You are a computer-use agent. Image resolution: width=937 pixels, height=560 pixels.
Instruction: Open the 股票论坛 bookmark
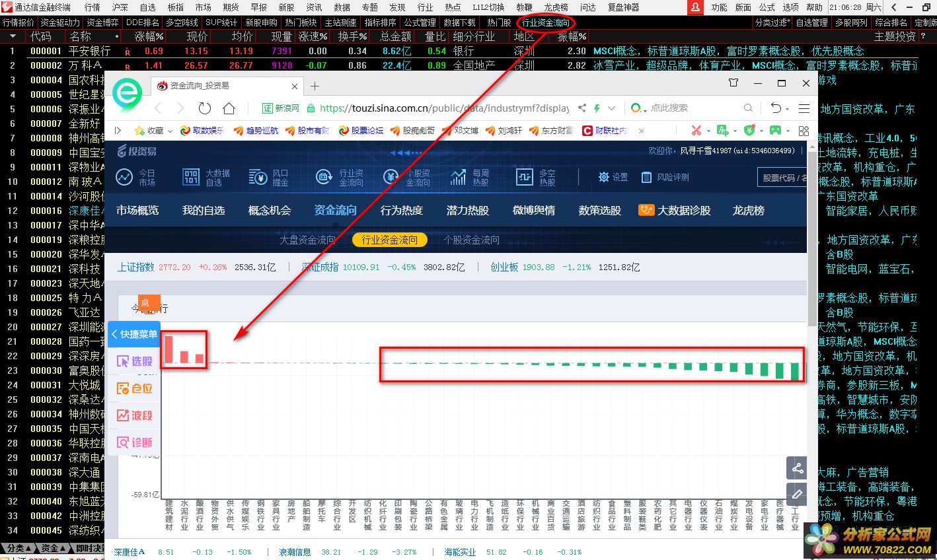point(360,131)
